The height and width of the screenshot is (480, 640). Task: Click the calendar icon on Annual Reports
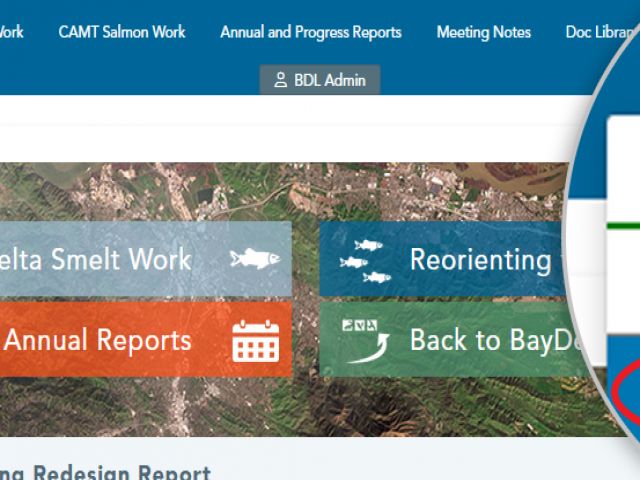(256, 341)
